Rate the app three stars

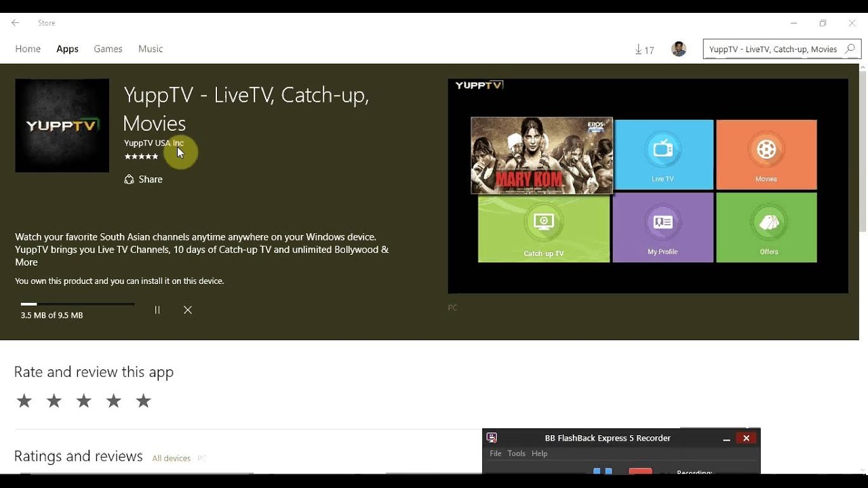click(x=84, y=401)
